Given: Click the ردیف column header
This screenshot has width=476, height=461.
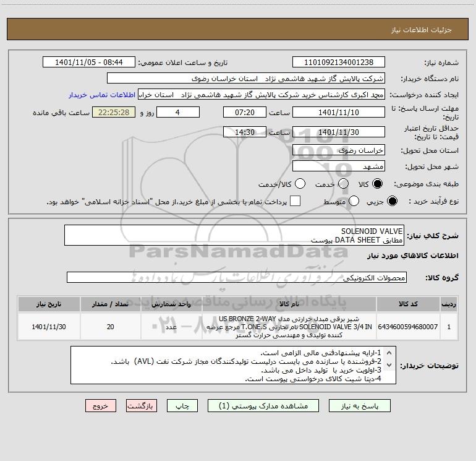Looking at the screenshot, I should coord(449,304).
